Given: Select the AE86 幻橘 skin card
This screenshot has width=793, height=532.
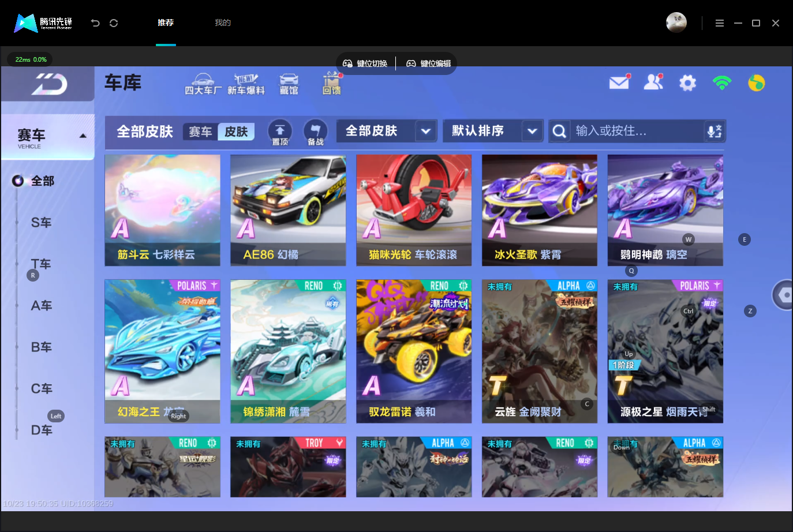Looking at the screenshot, I should [x=288, y=210].
